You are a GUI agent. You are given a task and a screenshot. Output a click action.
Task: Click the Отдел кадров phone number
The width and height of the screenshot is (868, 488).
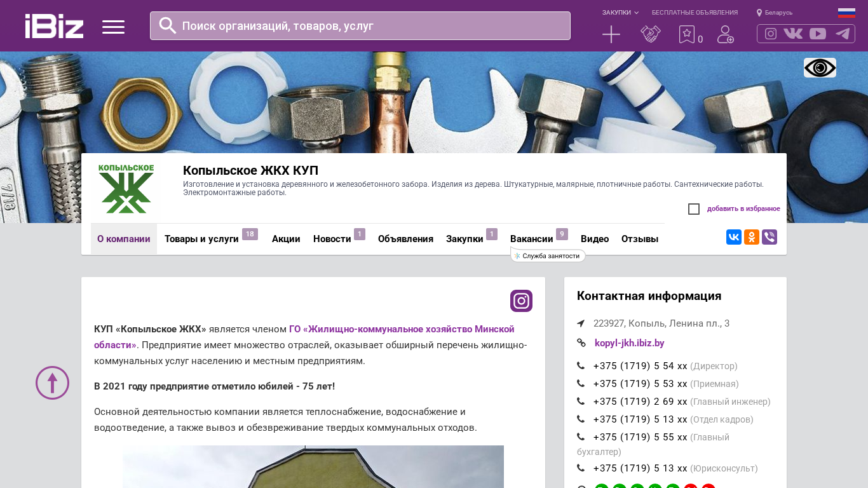[x=641, y=419]
